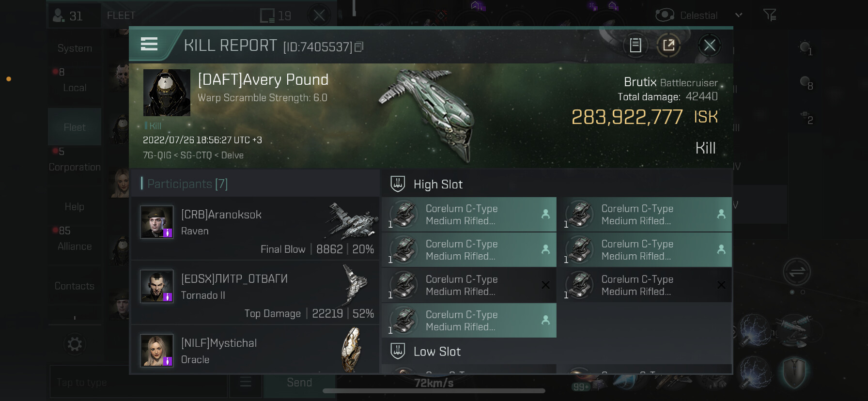Copy the kill report ID

359,47
